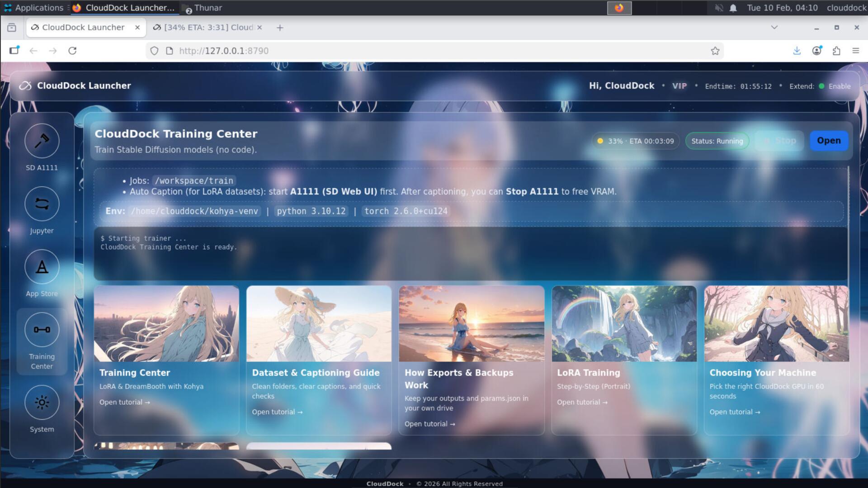
Task: Open the System settings icon in sidebar
Action: 42,402
